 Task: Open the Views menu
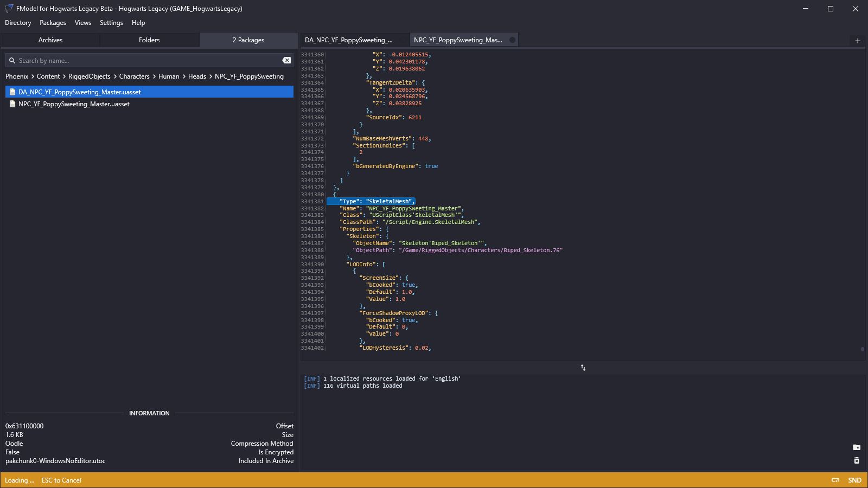(83, 23)
